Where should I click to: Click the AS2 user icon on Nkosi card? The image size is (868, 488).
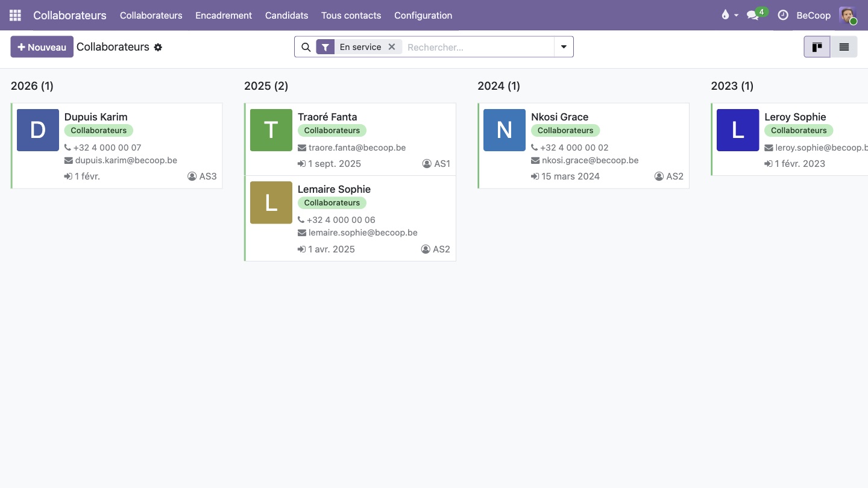pos(659,177)
